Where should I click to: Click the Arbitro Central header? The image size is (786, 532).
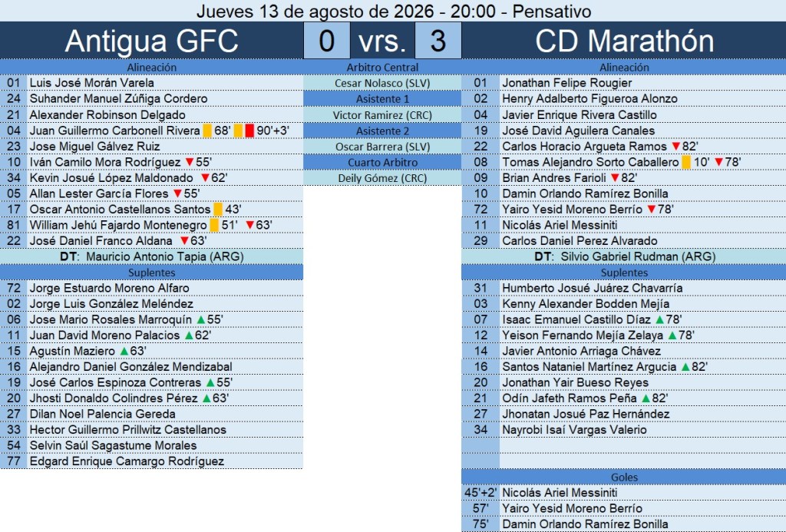pyautogui.click(x=382, y=68)
